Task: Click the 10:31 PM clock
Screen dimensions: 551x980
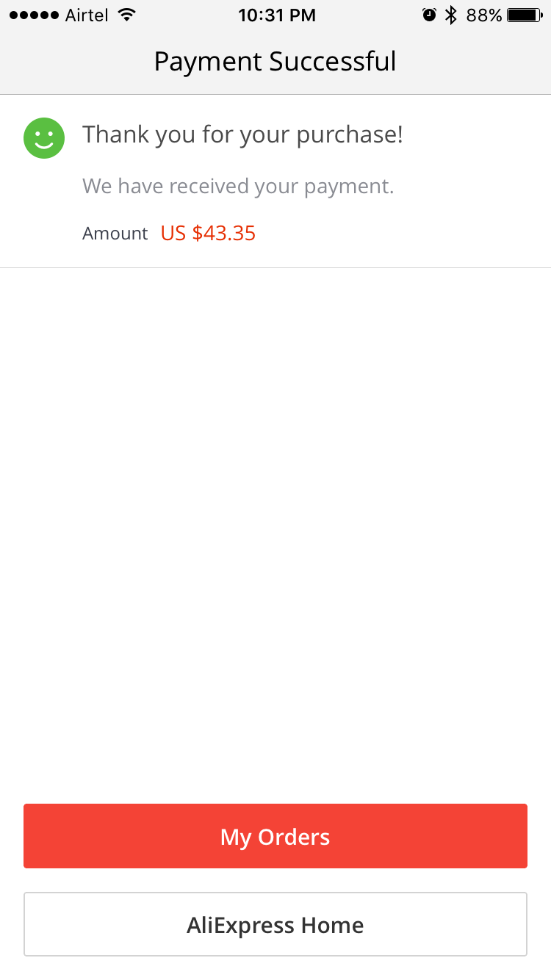Action: (276, 15)
